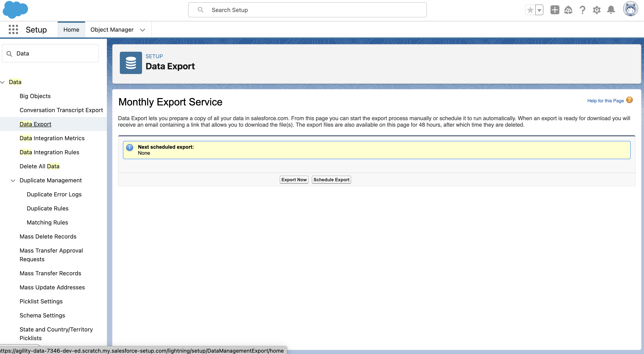Screen dimensions: 644x354
Task: Click the SETUP breadcrumb label
Action: (154, 56)
